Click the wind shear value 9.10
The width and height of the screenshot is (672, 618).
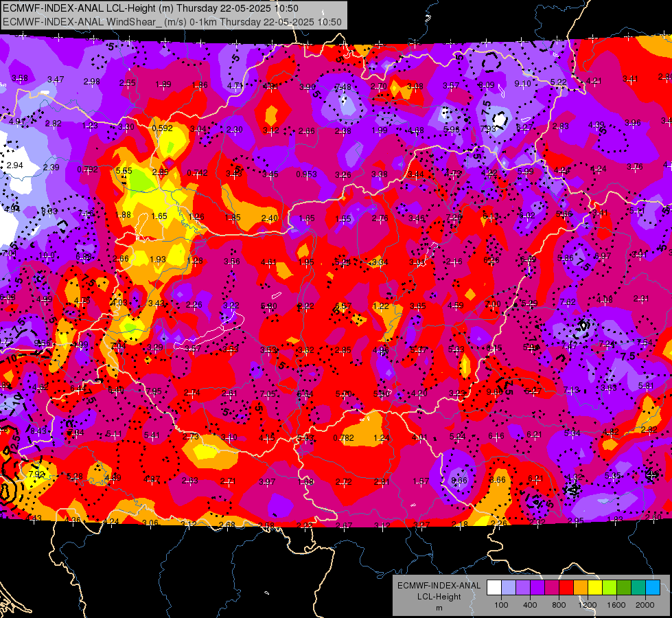click(522, 84)
